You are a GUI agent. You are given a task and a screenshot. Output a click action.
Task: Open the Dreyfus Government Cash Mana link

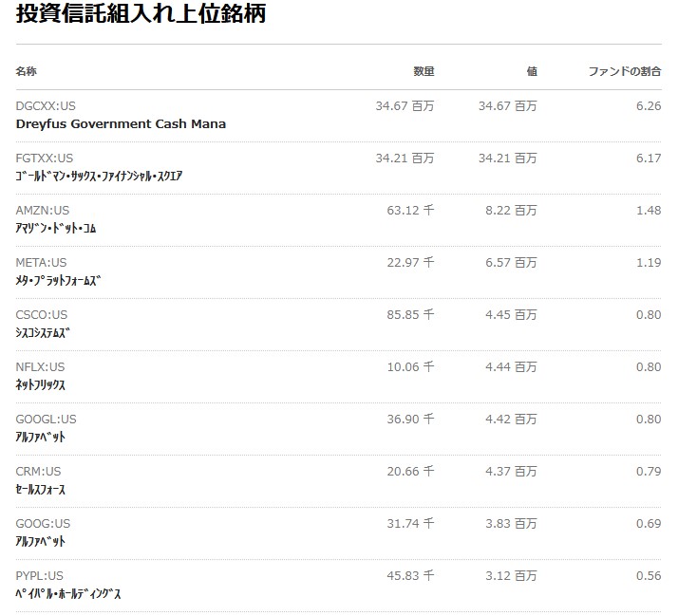pyautogui.click(x=121, y=124)
